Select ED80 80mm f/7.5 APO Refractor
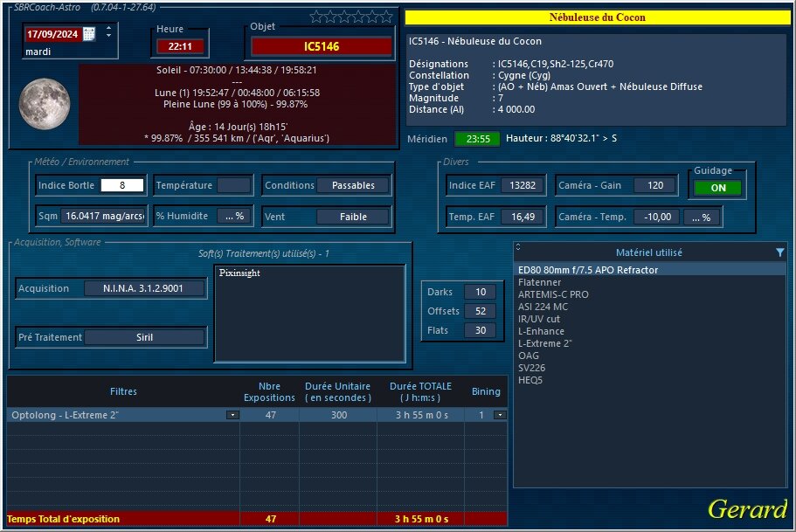Viewport: 796px width, 532px height. (650, 270)
